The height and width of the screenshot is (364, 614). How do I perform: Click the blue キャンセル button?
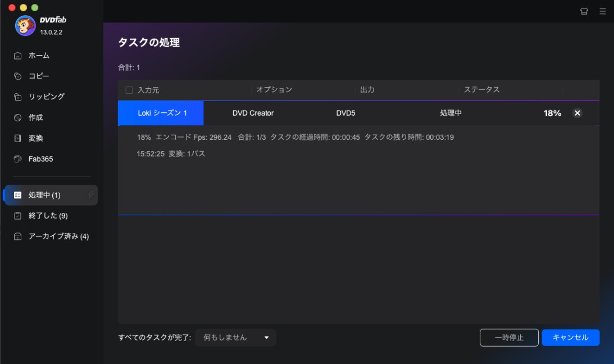tap(570, 338)
